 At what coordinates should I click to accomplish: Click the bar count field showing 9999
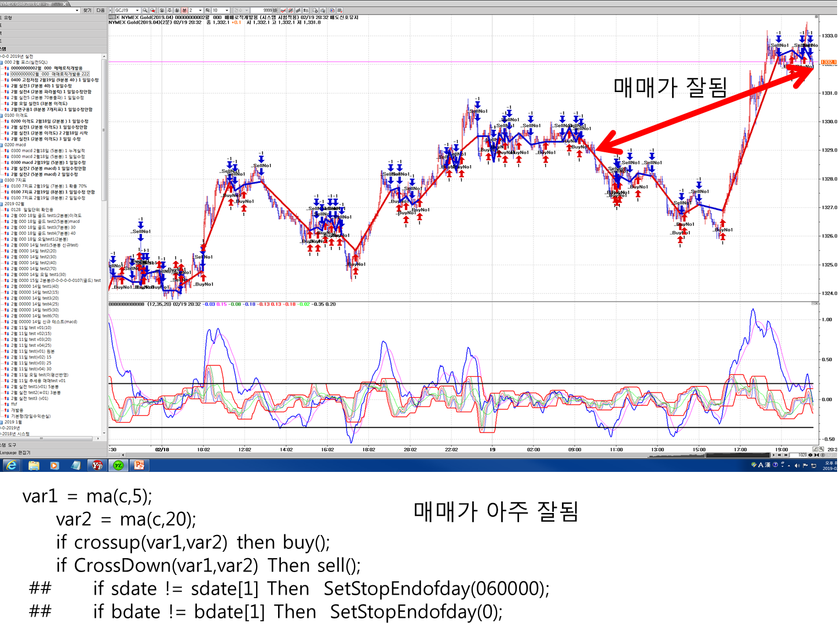click(x=261, y=10)
